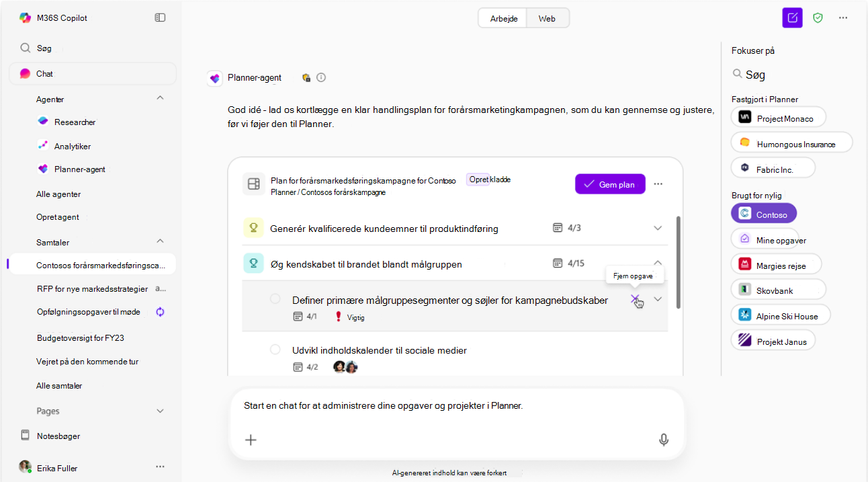Select the Margies rejse chip
Screen dimensions: 868x482
tap(776, 264)
